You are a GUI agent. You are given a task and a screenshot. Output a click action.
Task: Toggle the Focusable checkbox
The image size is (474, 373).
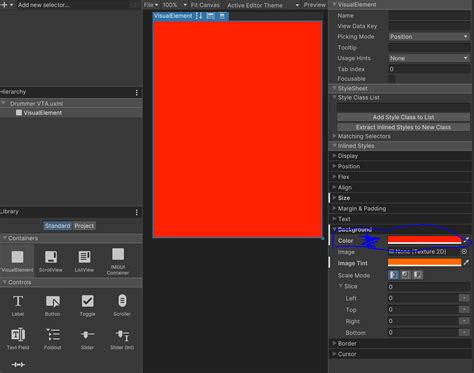[392, 79]
